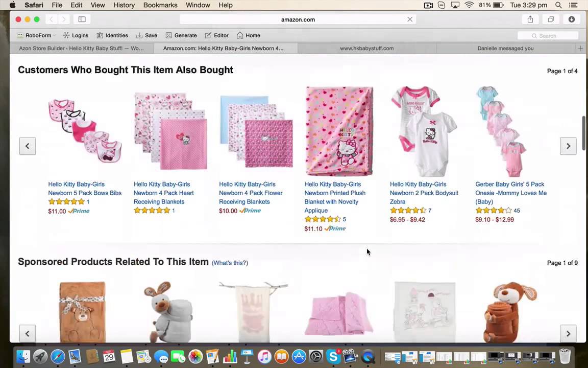Click the brown teddy bear blanket sponsored image
Viewport: 588px width, 368px height.
coord(83,312)
